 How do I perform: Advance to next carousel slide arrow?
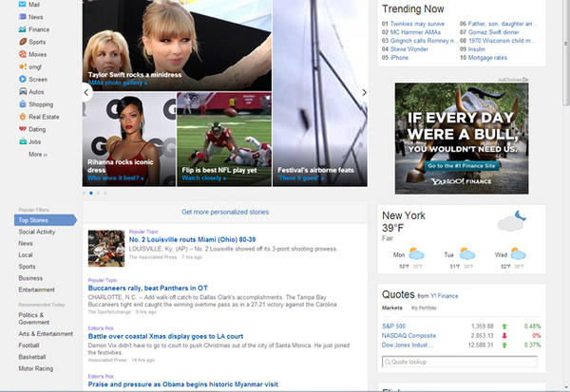point(364,93)
